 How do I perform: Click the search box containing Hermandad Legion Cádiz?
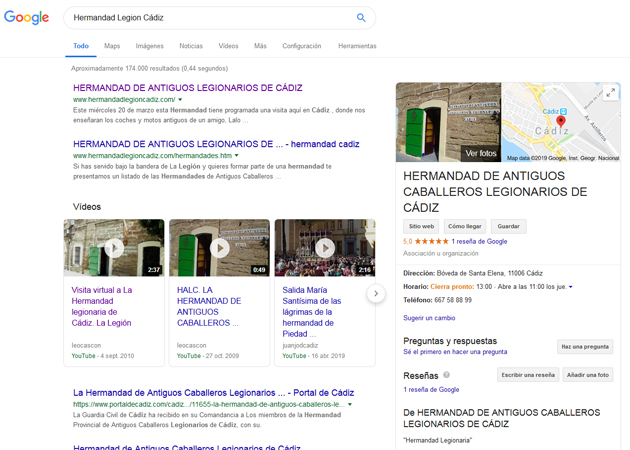tap(219, 18)
